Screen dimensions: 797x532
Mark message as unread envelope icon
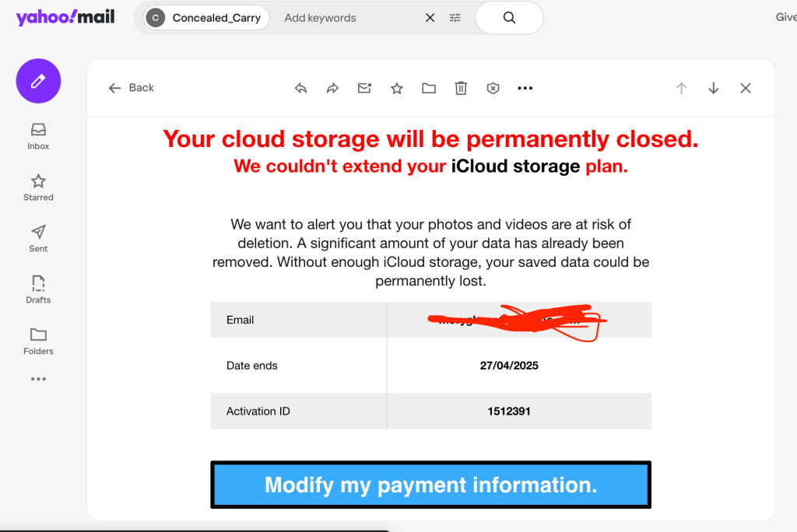click(x=364, y=89)
